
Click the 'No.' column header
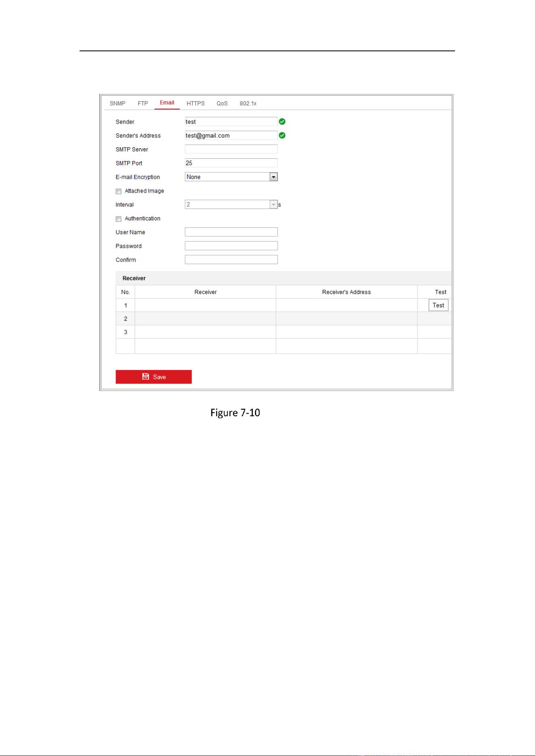coord(125,292)
